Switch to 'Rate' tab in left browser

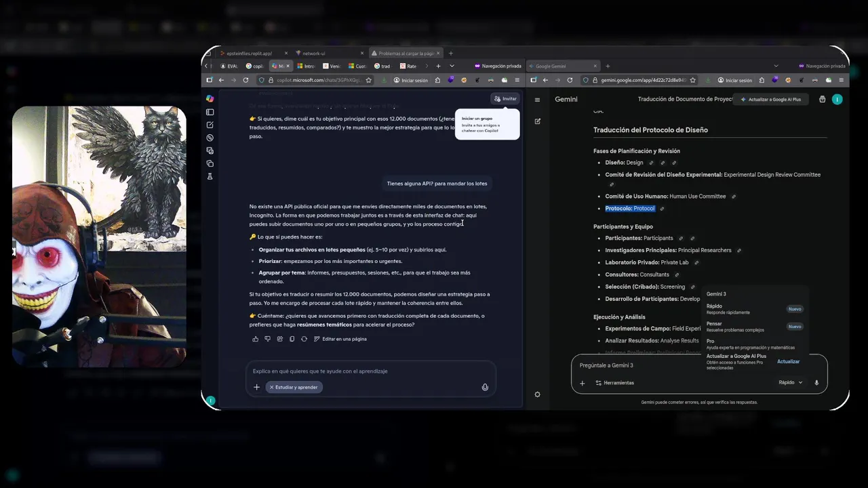409,66
